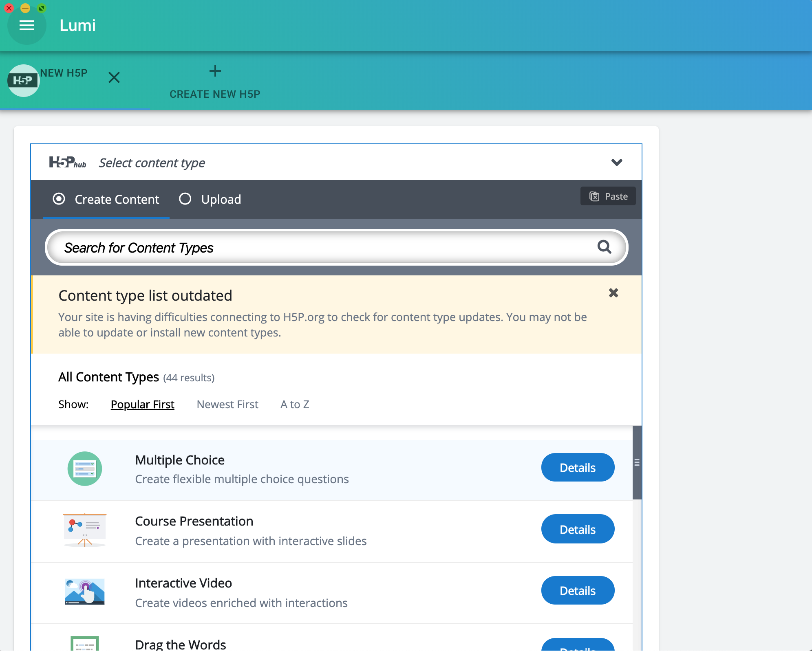The height and width of the screenshot is (651, 812).
Task: Click the Multiple Choice content type icon
Action: pos(84,468)
